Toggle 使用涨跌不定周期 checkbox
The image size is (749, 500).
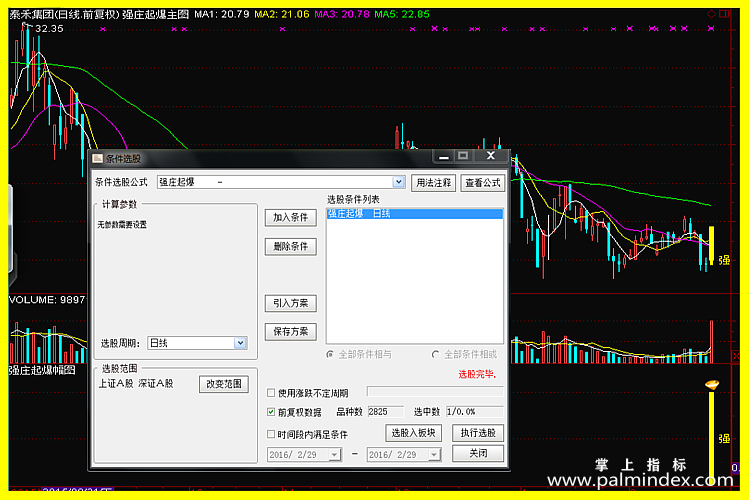coord(271,393)
